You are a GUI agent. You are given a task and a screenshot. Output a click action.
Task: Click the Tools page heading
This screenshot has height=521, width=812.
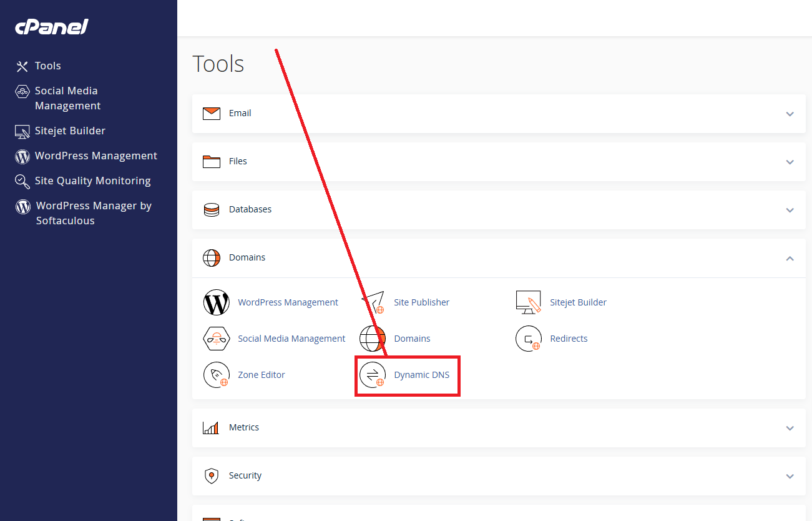coord(218,64)
